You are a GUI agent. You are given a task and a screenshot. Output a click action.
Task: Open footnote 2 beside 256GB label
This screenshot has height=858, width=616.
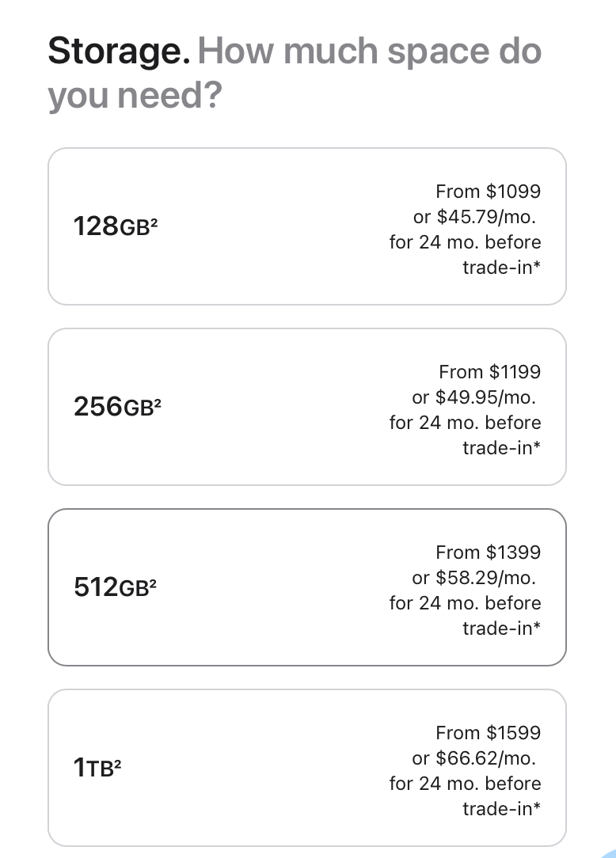pyautogui.click(x=158, y=403)
